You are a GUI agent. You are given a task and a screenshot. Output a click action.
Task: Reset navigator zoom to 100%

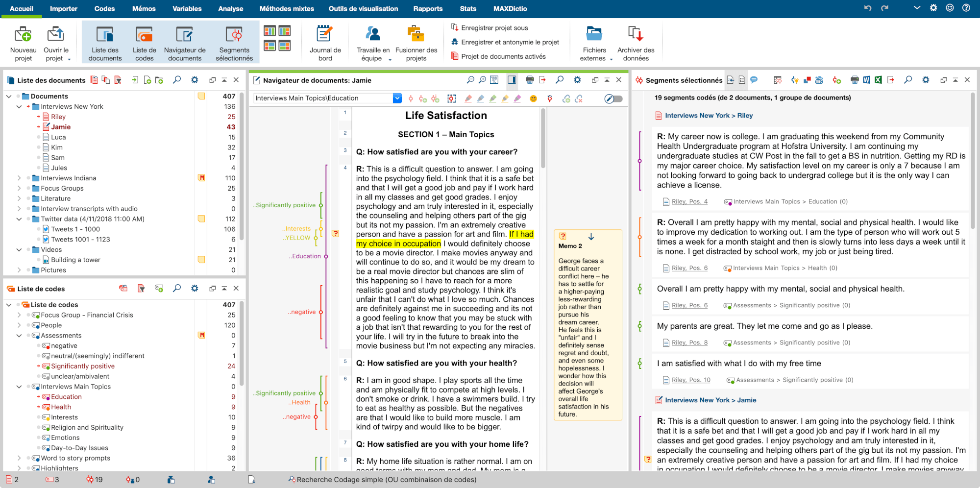494,80
